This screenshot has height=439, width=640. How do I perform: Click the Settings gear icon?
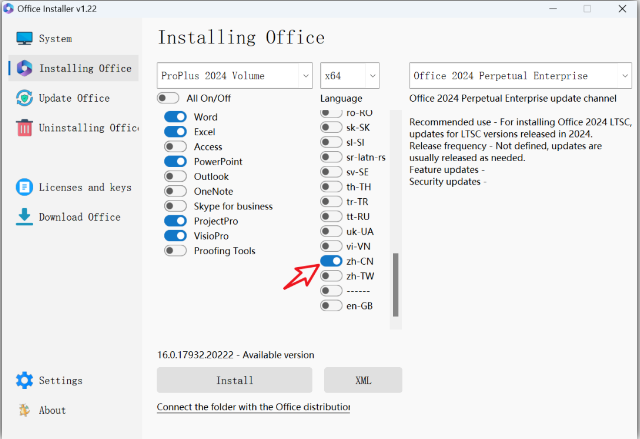[25, 381]
